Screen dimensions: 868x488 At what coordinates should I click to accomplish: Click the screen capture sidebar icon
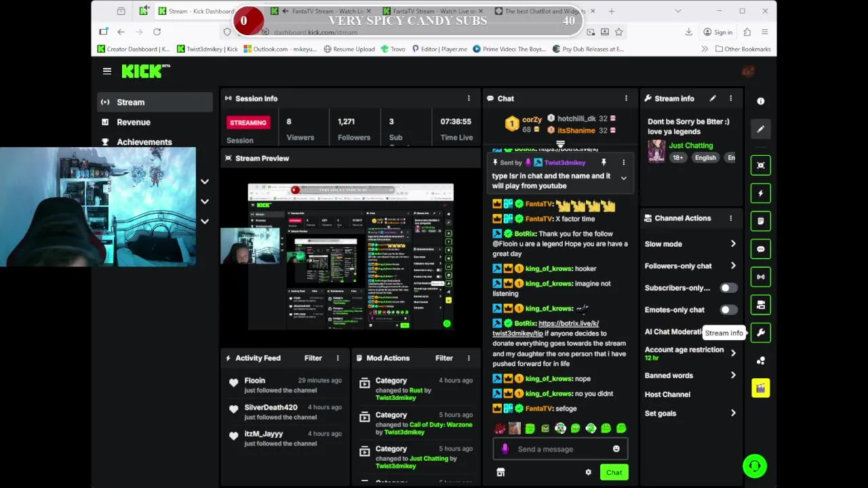761,165
